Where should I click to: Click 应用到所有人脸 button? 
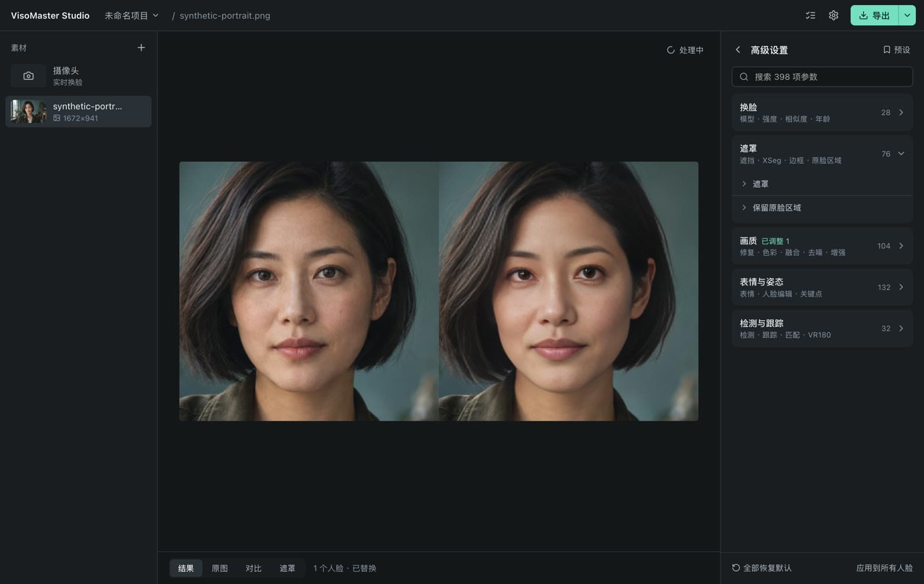coord(884,568)
